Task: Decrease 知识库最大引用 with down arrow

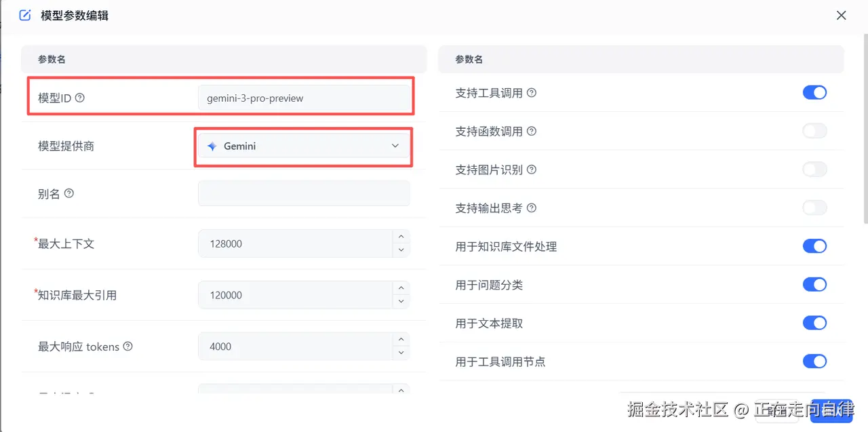Action: click(401, 302)
